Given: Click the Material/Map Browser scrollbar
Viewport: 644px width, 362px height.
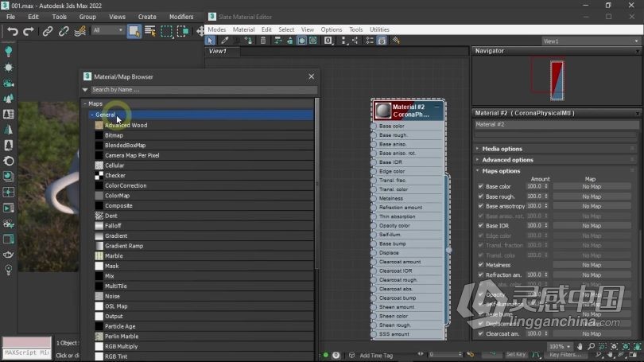Looking at the screenshot, I should (316, 184).
